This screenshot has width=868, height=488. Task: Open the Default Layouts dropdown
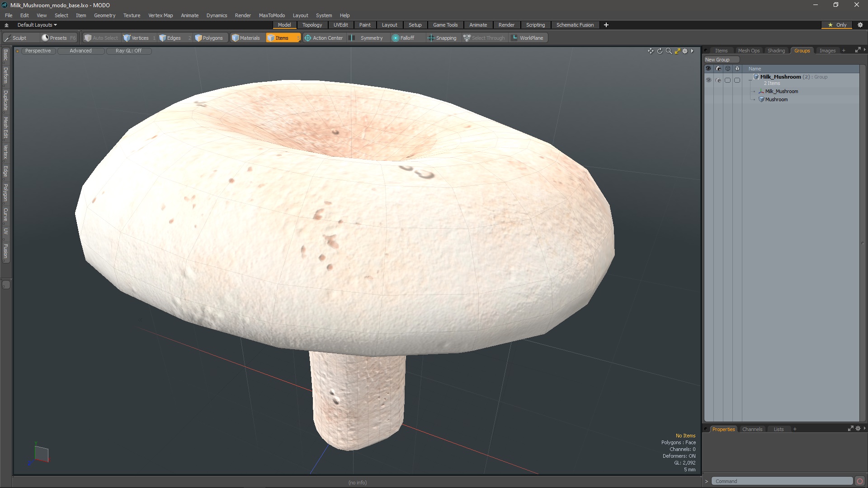[37, 25]
